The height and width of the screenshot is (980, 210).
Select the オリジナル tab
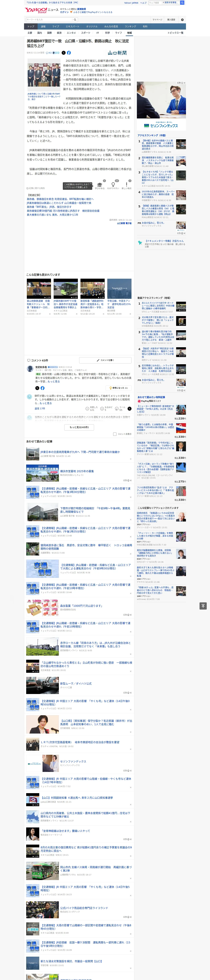(x=92, y=27)
